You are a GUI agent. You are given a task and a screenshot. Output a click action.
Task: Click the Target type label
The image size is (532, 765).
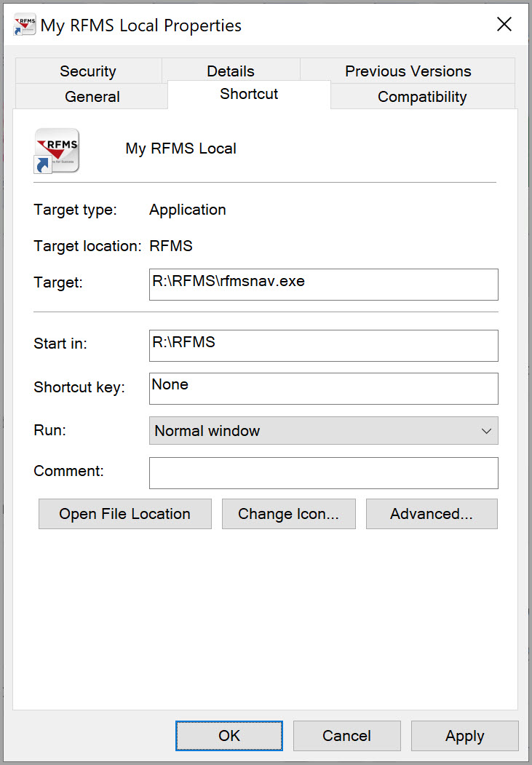pos(76,210)
